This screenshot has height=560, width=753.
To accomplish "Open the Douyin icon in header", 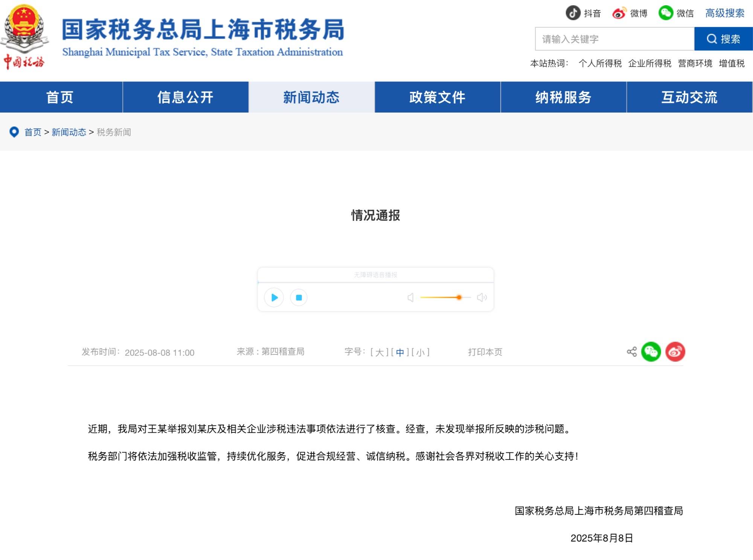I will [573, 13].
